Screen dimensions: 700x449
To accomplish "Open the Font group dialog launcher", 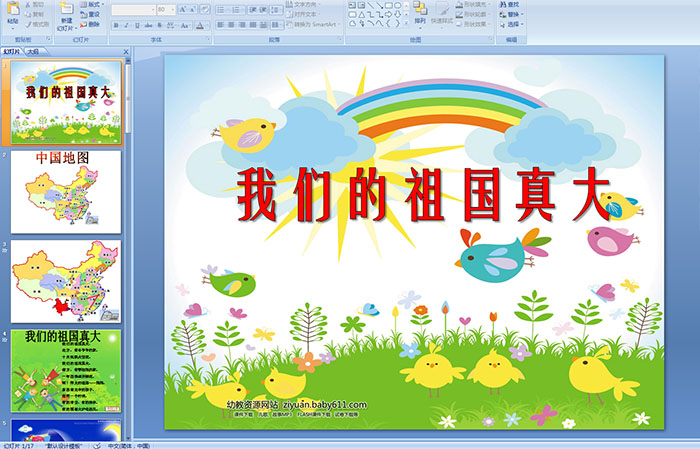I will pos(208,39).
